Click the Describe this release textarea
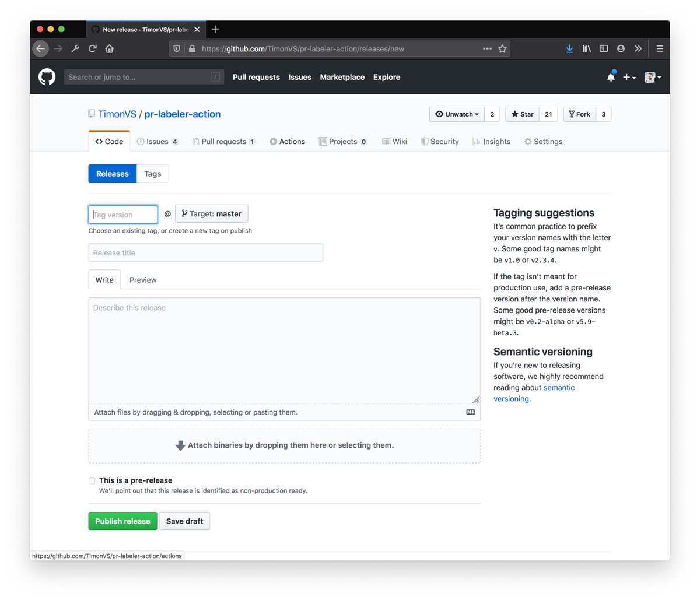The height and width of the screenshot is (600, 700). pyautogui.click(x=285, y=351)
